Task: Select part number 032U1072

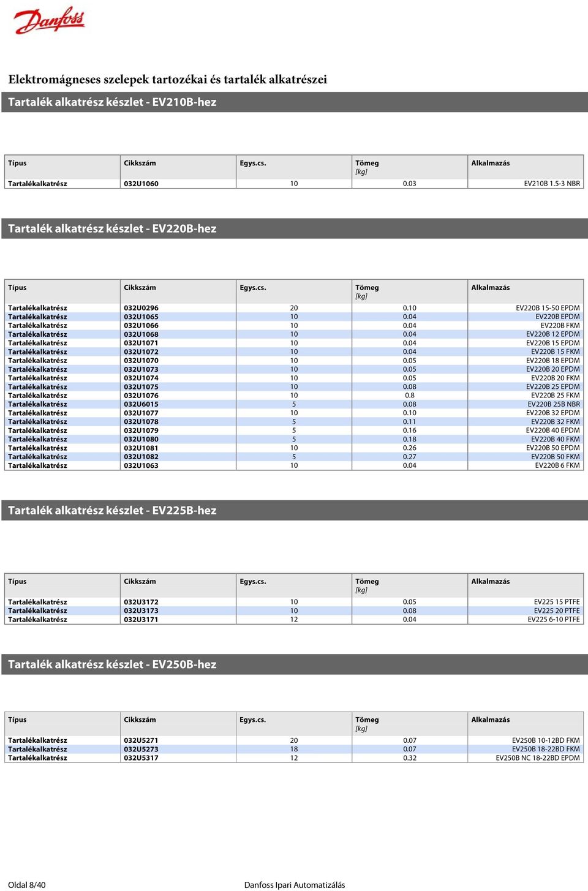Action: pyautogui.click(x=141, y=352)
